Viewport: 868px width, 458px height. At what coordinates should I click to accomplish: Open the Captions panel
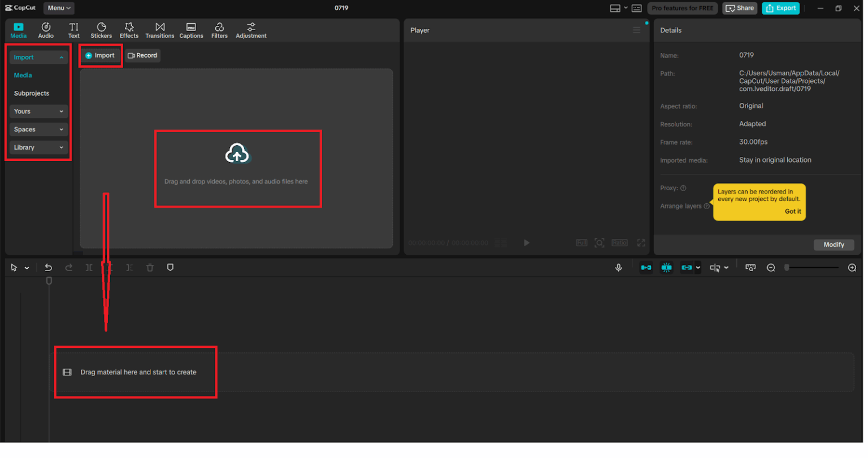point(191,29)
